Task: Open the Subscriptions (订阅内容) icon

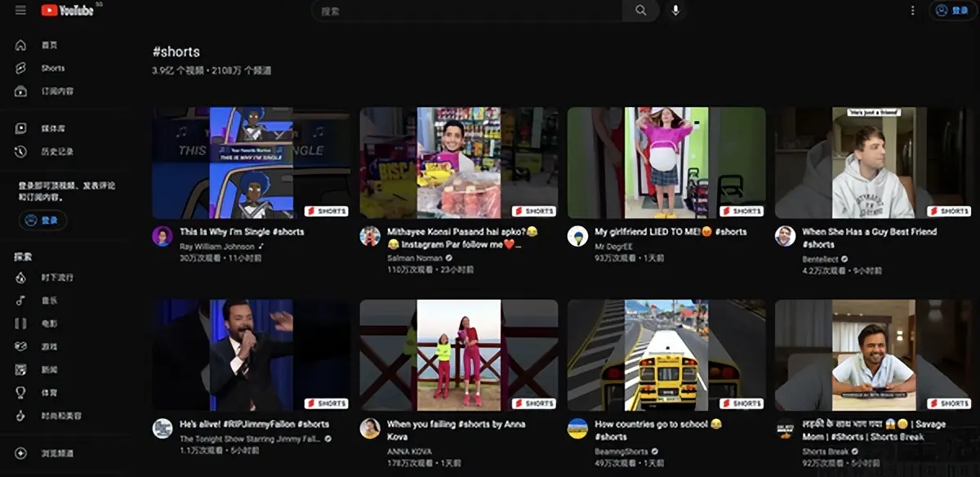Action: 21,91
